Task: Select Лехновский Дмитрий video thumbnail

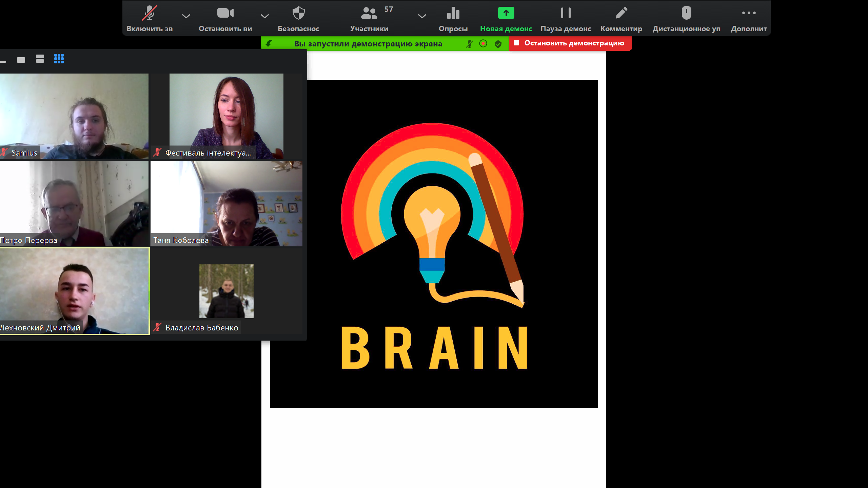Action: pos(74,291)
